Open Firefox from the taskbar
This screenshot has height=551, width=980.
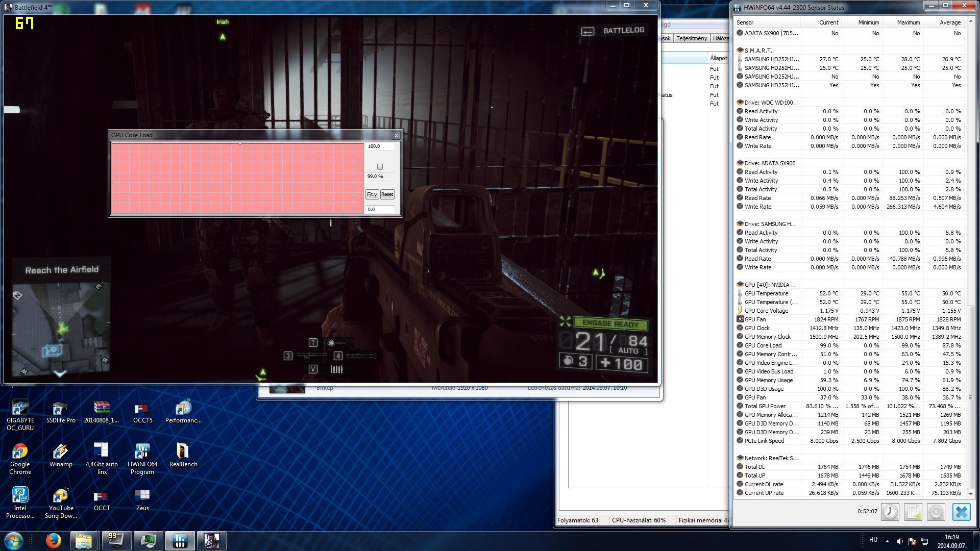point(53,540)
